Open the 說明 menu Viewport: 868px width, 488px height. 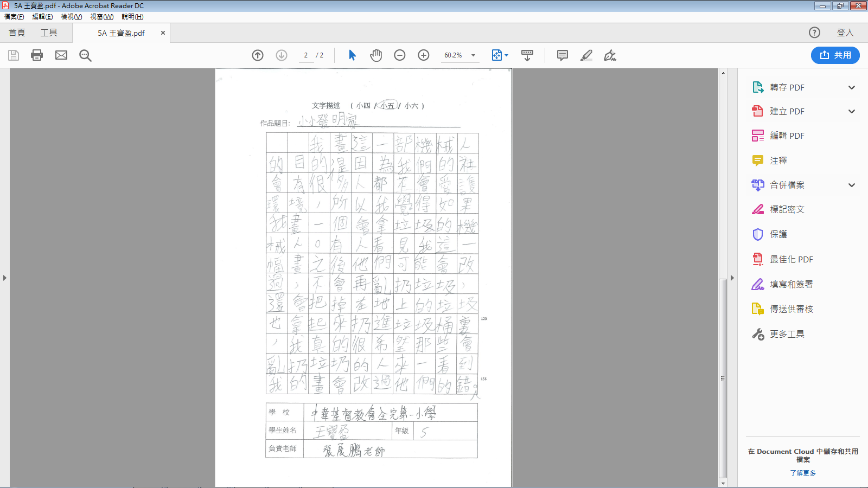point(132,17)
